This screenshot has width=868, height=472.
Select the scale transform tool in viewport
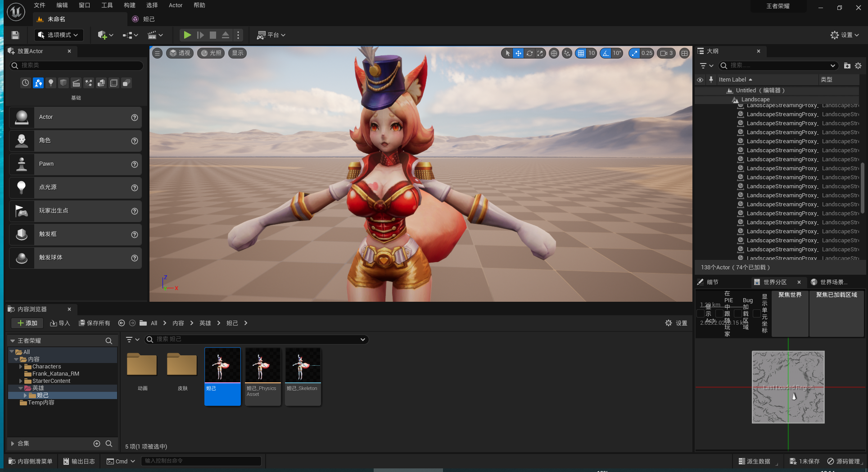pos(540,53)
